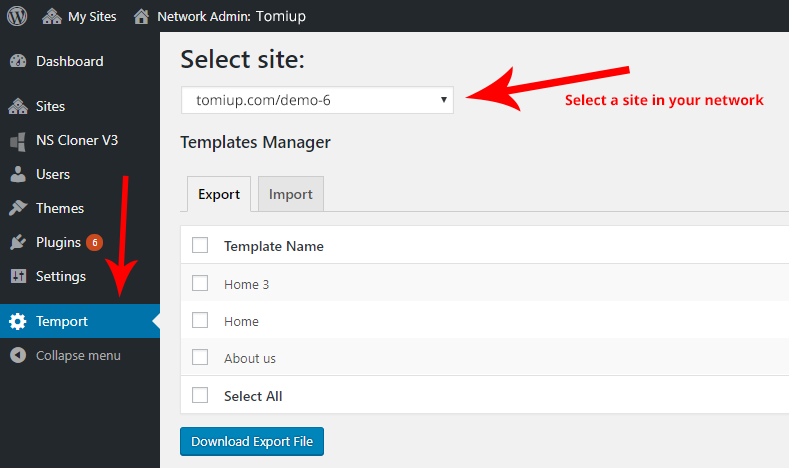Check the Home template checkbox
Screen dimensions: 789x468
[x=200, y=320]
